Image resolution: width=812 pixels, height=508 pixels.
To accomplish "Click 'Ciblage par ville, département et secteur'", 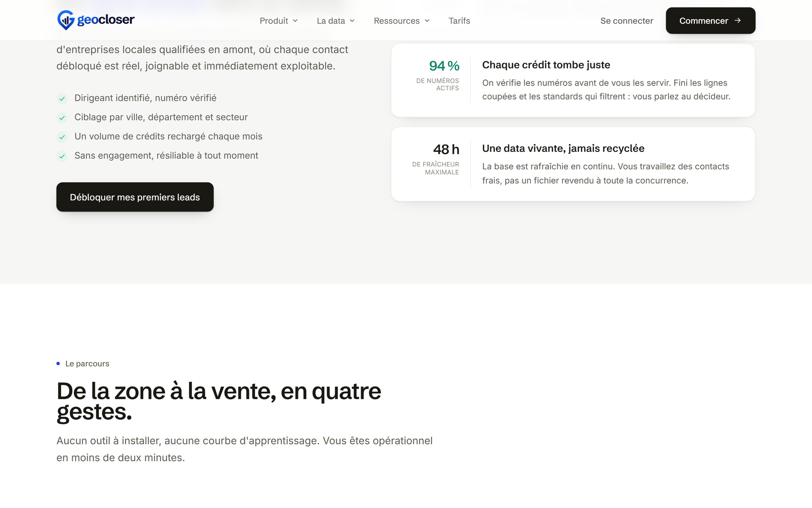I will [x=161, y=117].
